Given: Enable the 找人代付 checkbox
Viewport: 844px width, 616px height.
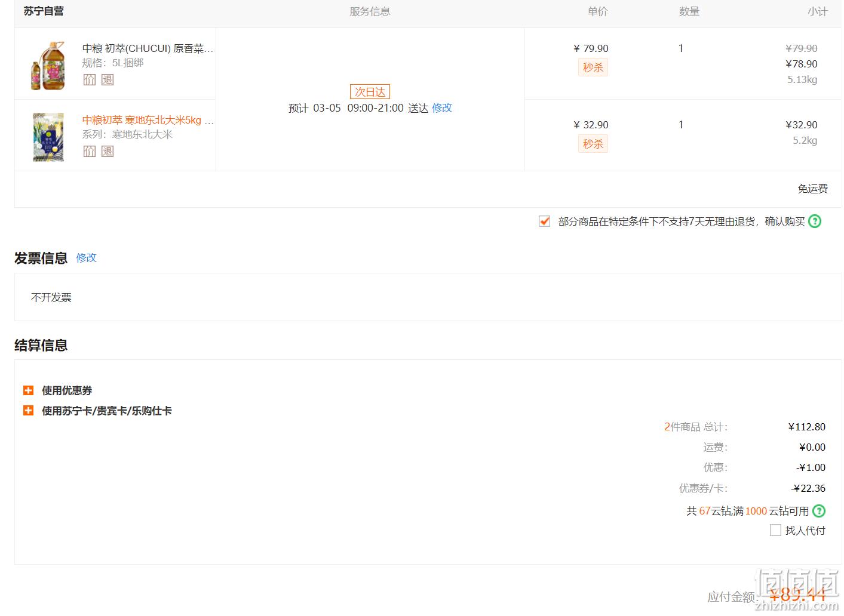Looking at the screenshot, I should click(x=775, y=530).
